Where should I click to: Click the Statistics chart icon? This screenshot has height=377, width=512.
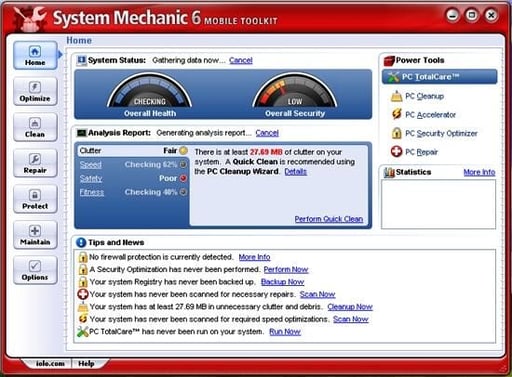(389, 172)
